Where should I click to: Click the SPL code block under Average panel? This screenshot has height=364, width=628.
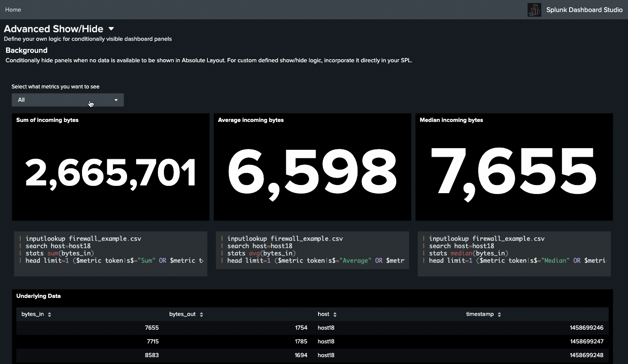click(312, 249)
